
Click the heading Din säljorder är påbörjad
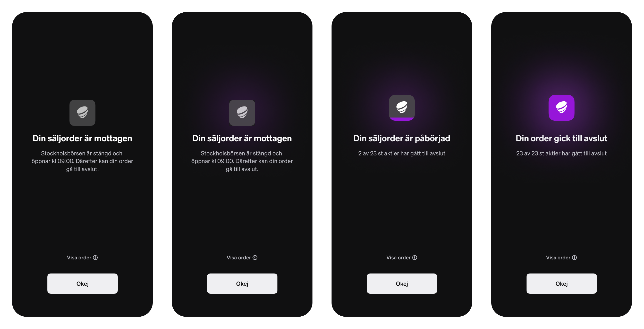(x=402, y=138)
